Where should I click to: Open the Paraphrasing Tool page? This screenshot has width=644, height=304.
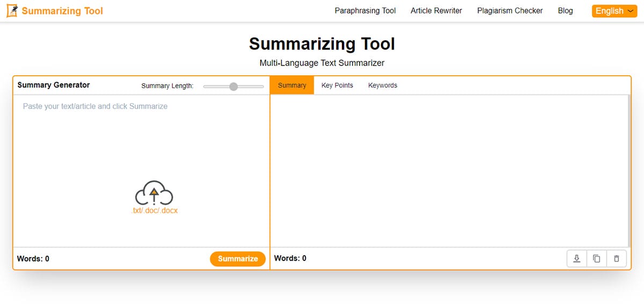click(365, 11)
